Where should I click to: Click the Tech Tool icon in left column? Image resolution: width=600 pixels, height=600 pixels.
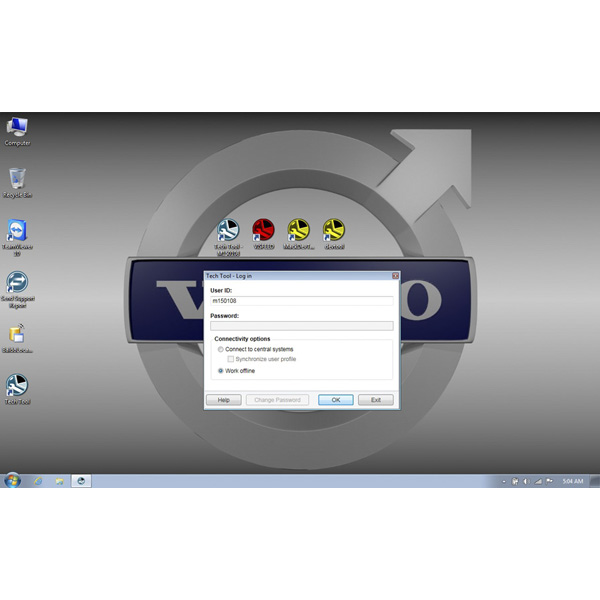17,386
